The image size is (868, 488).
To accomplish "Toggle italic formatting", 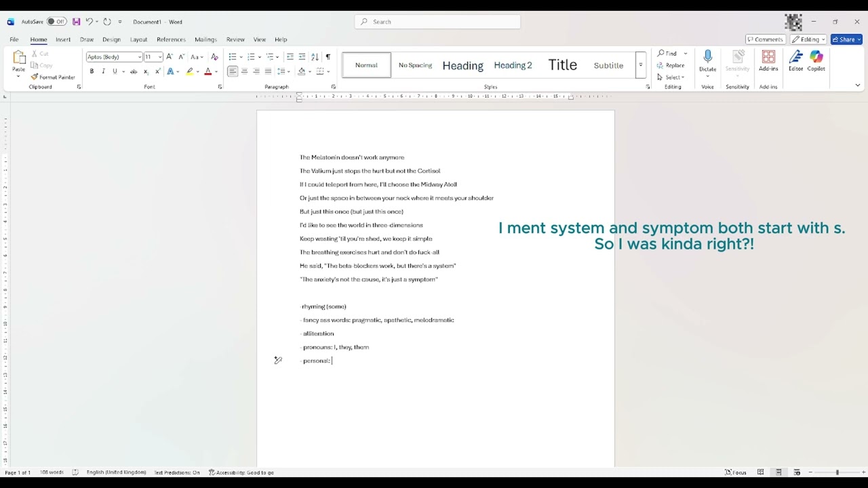I will [103, 71].
